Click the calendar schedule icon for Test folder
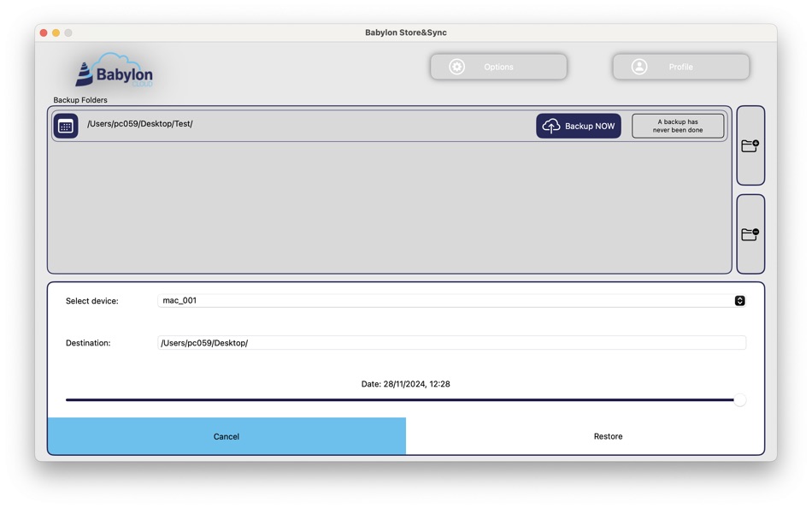Viewport: 812px width, 508px height. [66, 126]
